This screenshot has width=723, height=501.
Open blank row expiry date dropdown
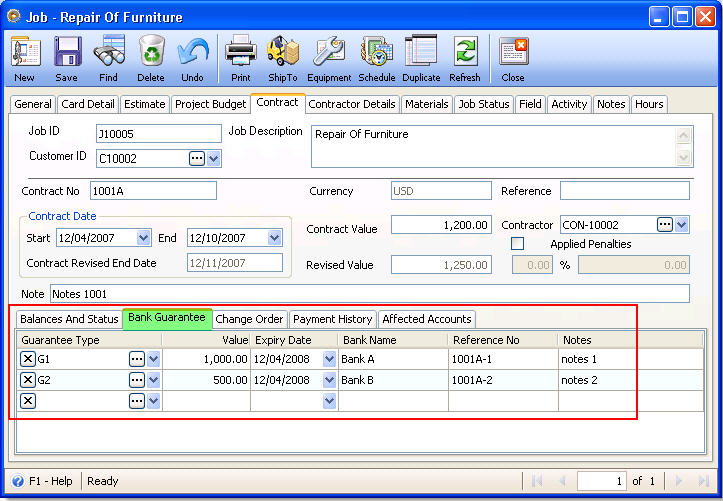[329, 401]
